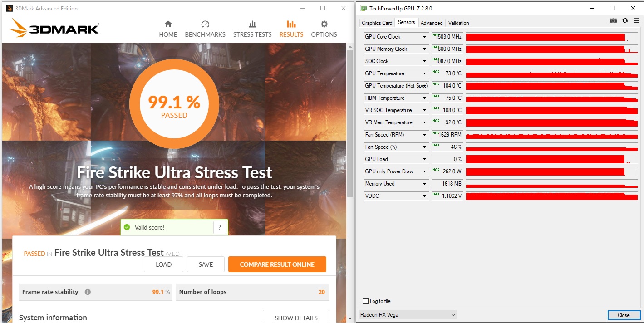Viewport: 644px width, 323px height.
Task: Expand the GPU Memory Clock sensor dropdown
Action: click(424, 49)
